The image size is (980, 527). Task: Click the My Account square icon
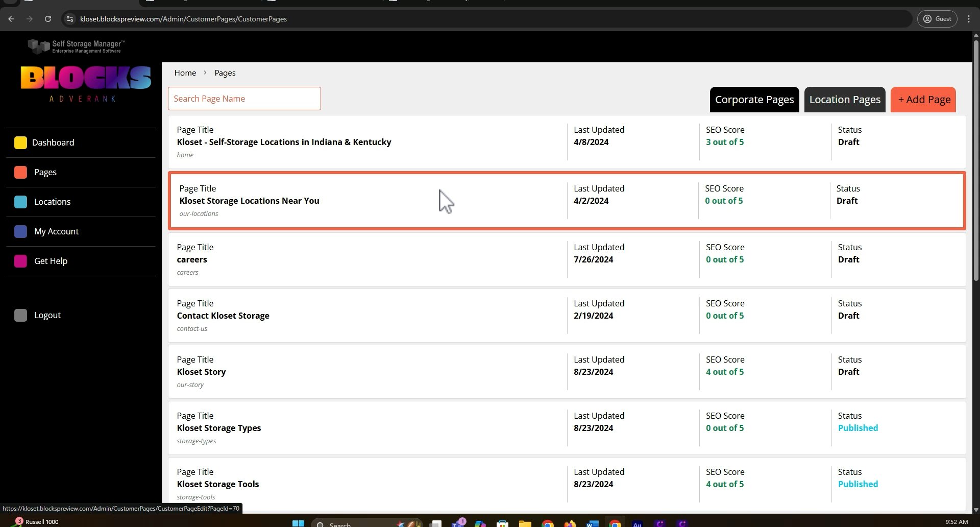click(20, 231)
